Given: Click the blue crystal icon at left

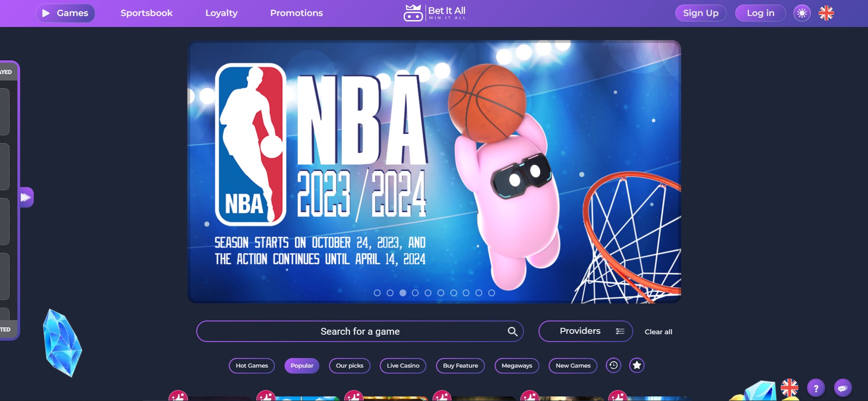Looking at the screenshot, I should pyautogui.click(x=62, y=343).
